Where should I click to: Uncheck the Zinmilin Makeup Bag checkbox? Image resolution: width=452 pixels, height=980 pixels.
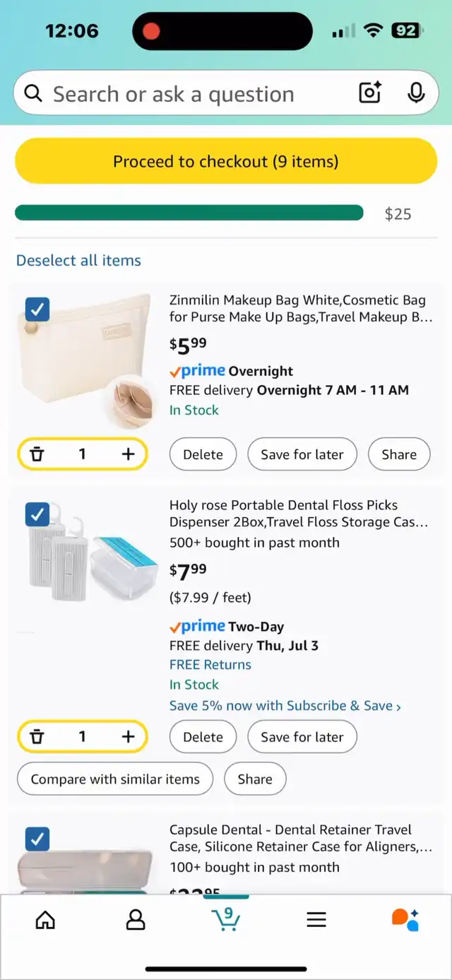pyautogui.click(x=37, y=309)
